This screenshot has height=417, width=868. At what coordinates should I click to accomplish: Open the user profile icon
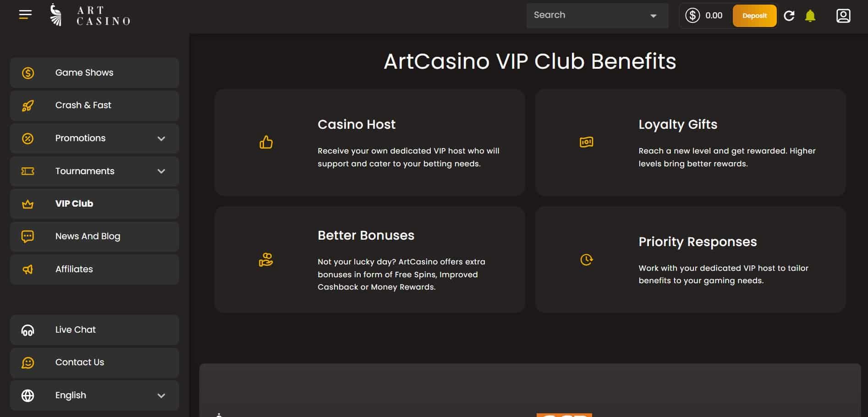(843, 16)
